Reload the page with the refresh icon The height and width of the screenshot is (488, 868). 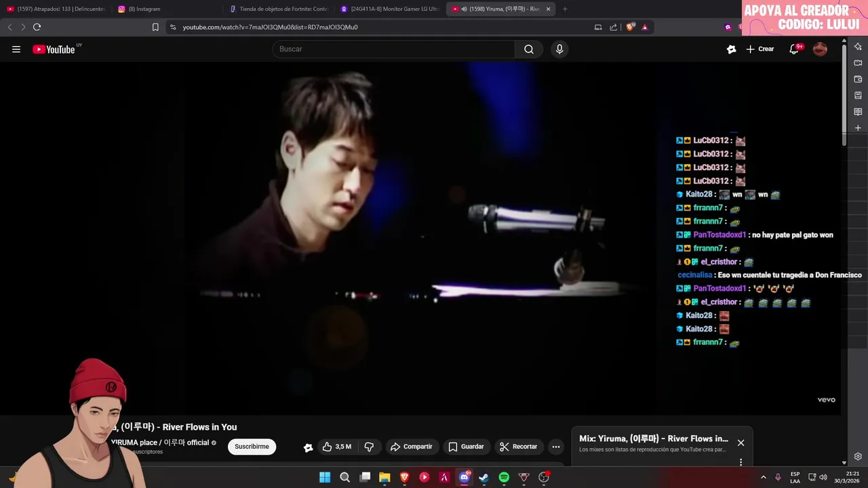37,27
